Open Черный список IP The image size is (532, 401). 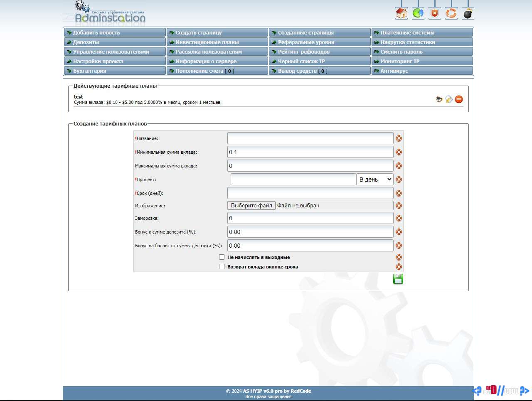pyautogui.click(x=320, y=61)
